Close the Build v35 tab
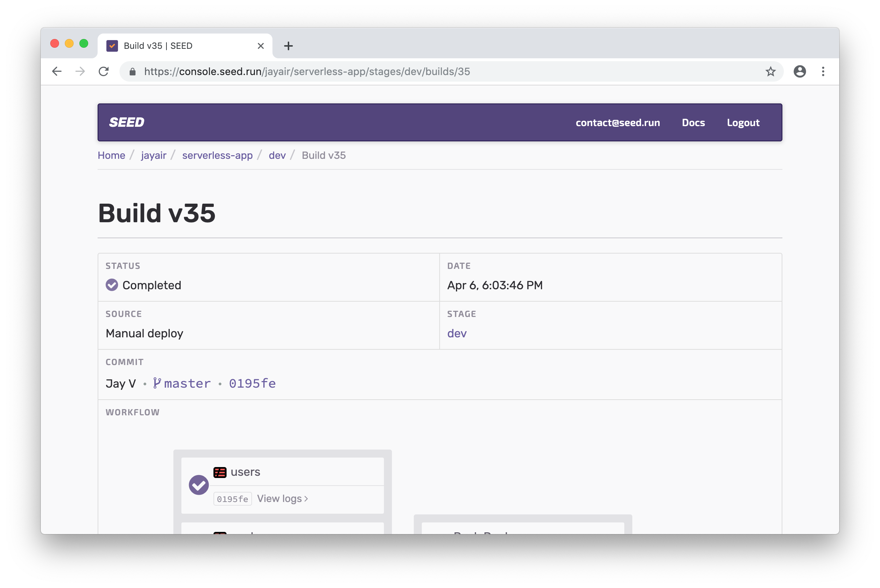The image size is (880, 588). [x=260, y=46]
